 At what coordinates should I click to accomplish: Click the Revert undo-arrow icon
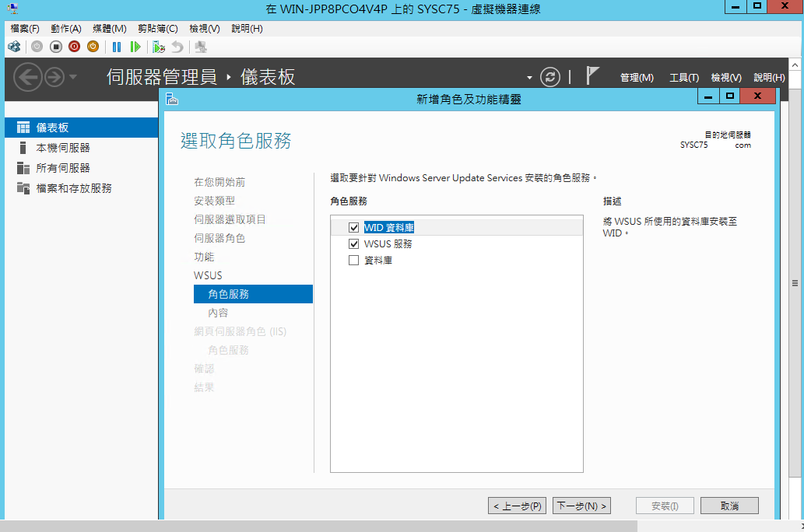pyautogui.click(x=177, y=47)
